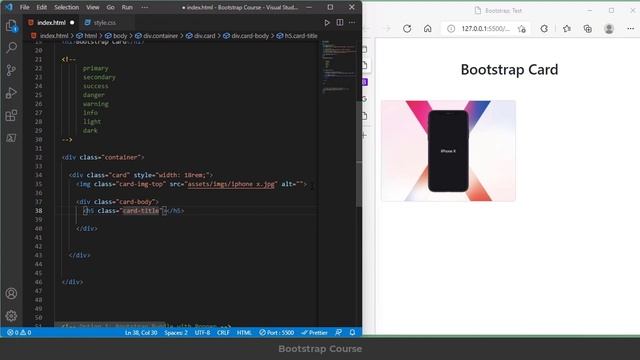The image size is (640, 360).
Task: Open body breadcrumb segment
Action: 120,36
